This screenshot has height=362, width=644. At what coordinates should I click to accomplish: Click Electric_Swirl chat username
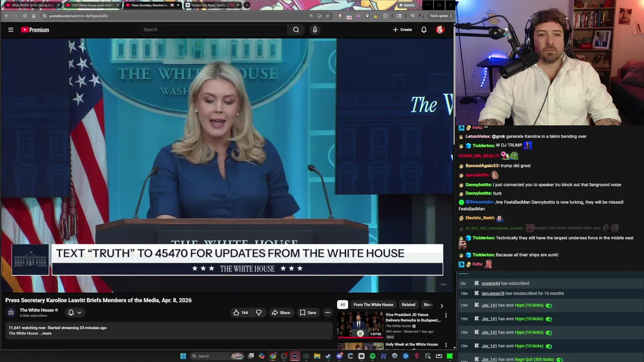click(x=480, y=218)
